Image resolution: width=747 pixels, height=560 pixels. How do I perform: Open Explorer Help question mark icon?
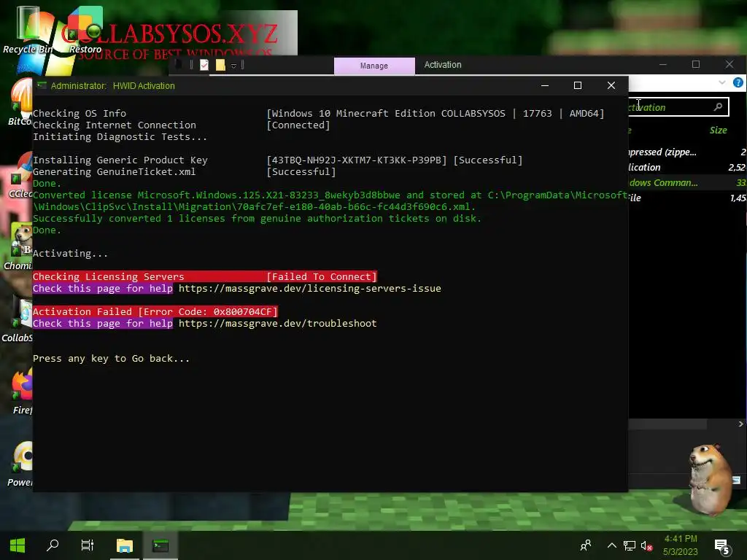pos(738,83)
